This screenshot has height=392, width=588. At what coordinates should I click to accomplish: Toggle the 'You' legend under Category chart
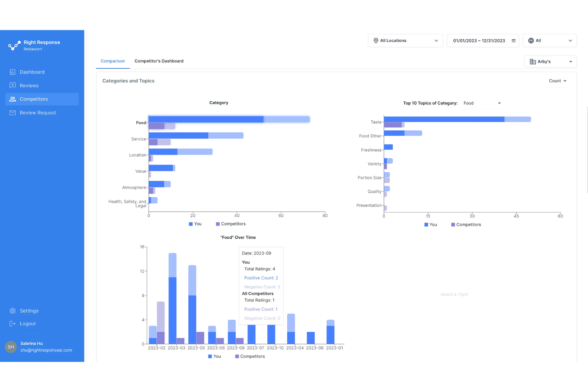click(195, 224)
